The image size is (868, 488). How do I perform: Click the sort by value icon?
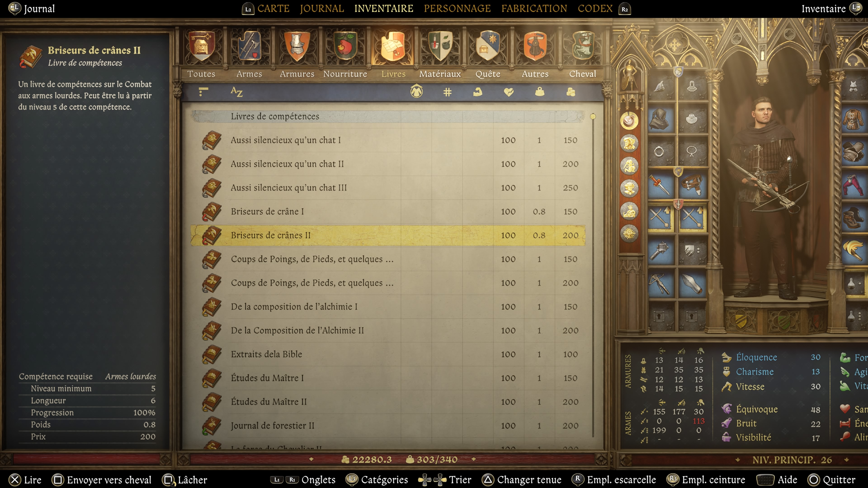(x=570, y=94)
